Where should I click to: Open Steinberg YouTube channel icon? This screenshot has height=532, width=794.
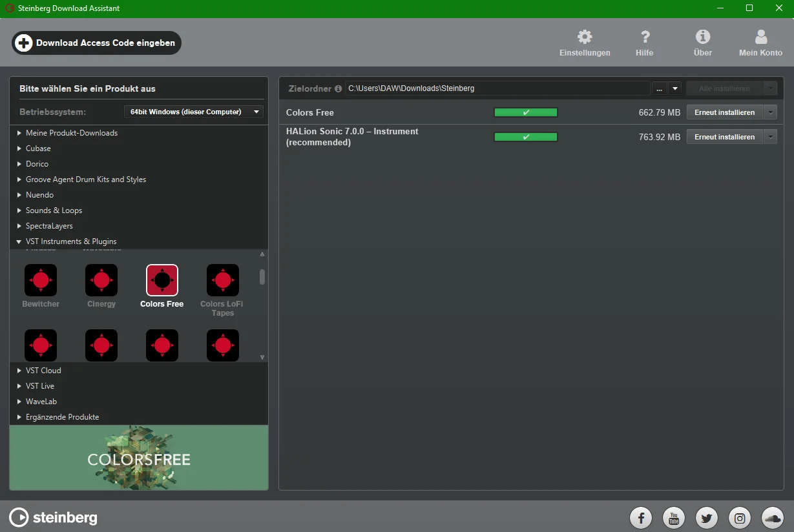(x=674, y=518)
